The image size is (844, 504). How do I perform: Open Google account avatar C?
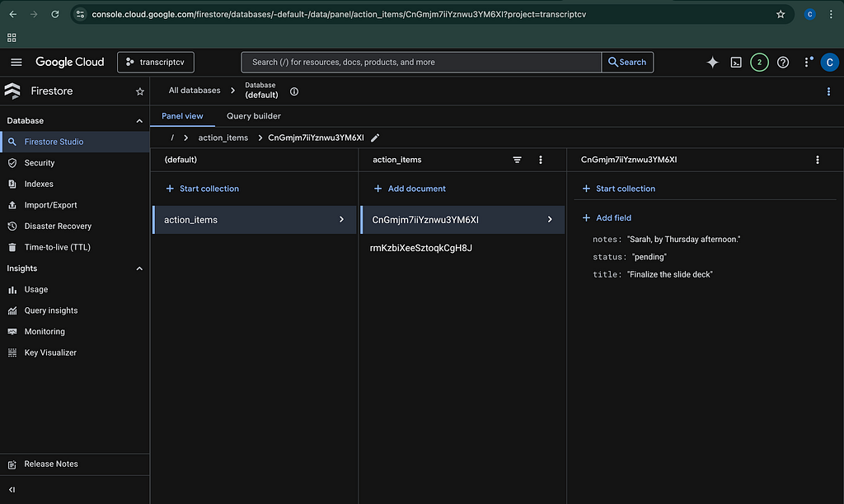click(x=829, y=63)
